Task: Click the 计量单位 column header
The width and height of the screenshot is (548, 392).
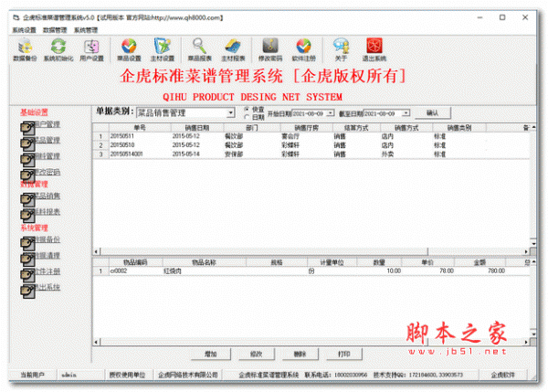Action: (332, 262)
